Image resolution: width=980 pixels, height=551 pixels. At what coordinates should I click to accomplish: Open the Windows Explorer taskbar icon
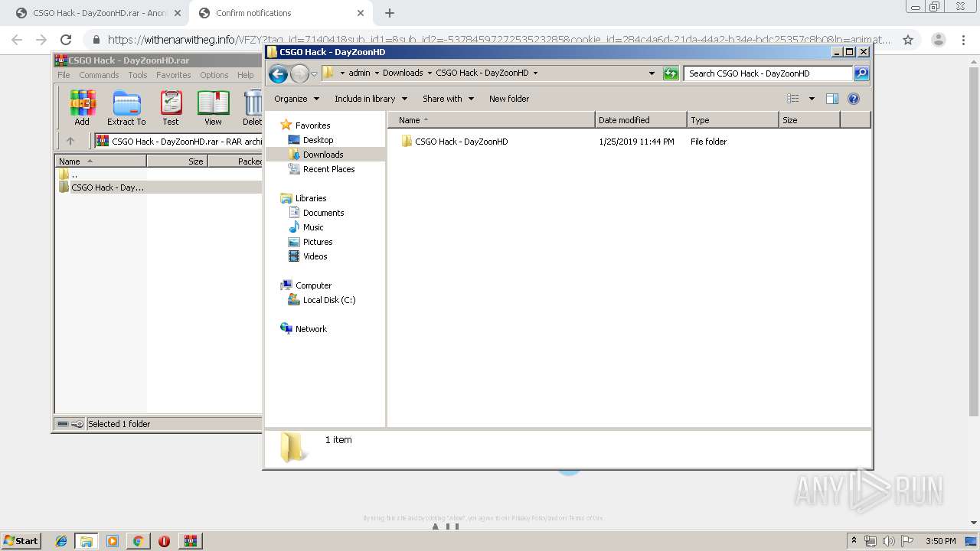(x=87, y=541)
